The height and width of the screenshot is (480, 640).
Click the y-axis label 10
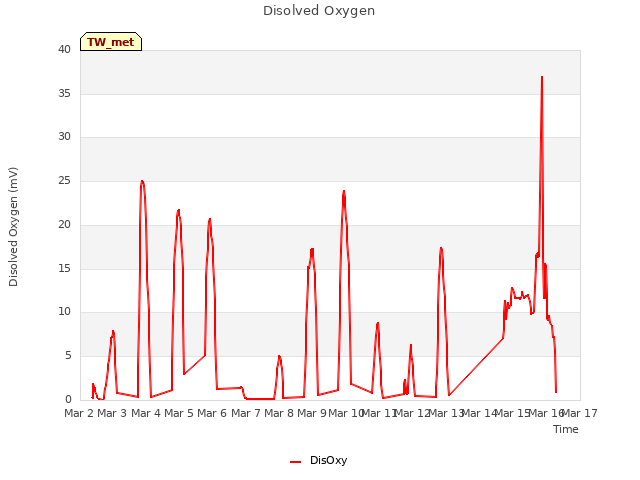click(x=64, y=312)
